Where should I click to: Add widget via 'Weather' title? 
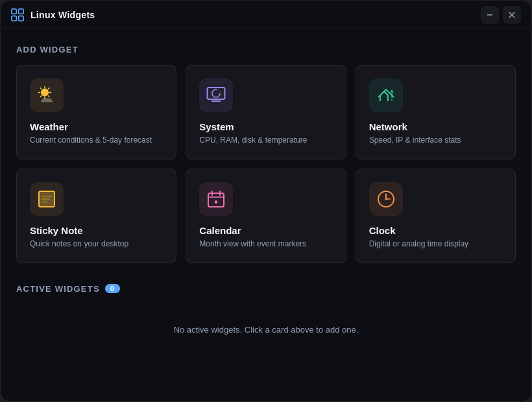pyautogui.click(x=49, y=127)
